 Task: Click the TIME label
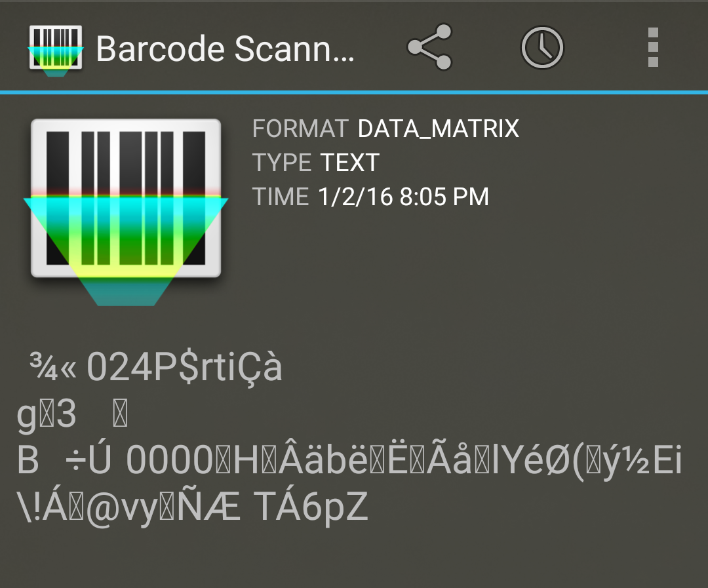click(x=281, y=197)
